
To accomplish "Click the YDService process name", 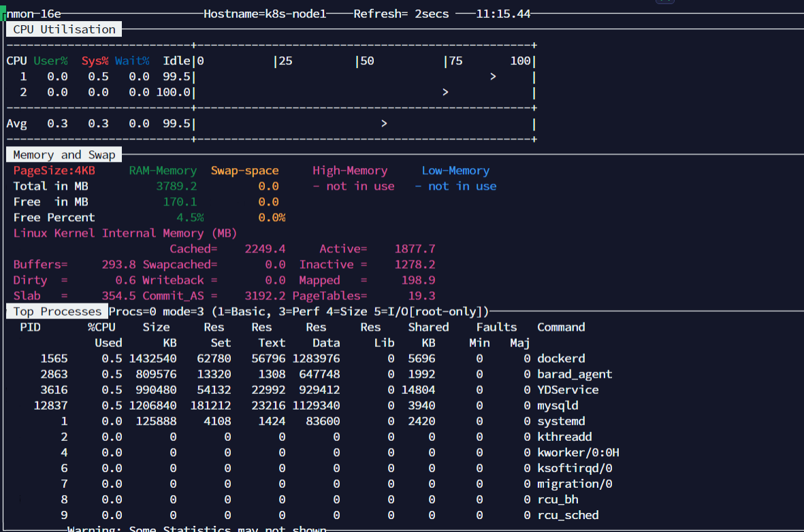I will click(x=568, y=390).
